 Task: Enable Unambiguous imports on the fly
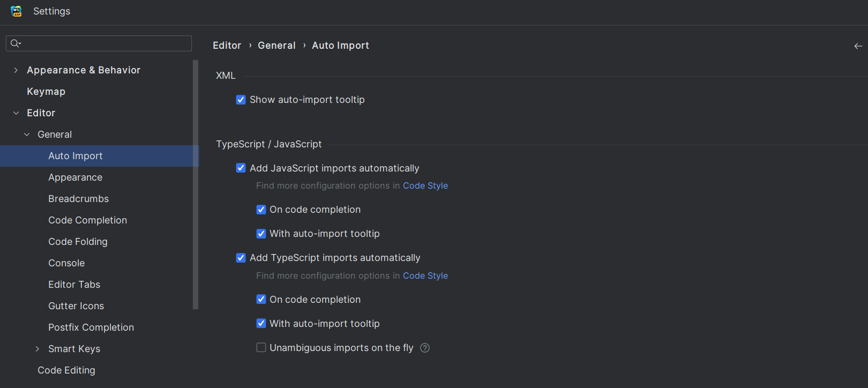[x=261, y=348]
